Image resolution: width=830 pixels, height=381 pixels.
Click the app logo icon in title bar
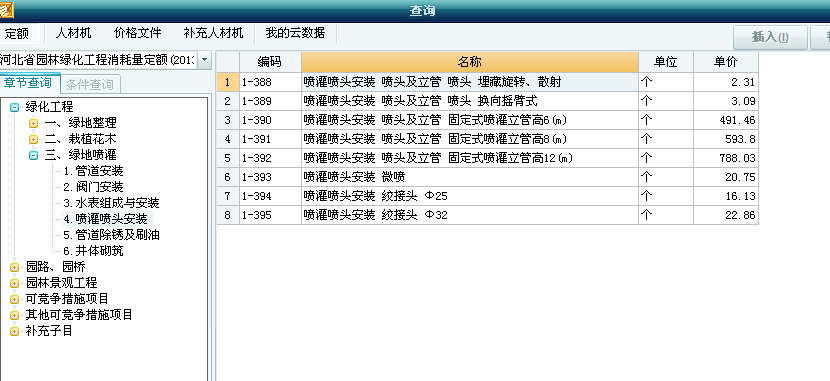click(6, 10)
